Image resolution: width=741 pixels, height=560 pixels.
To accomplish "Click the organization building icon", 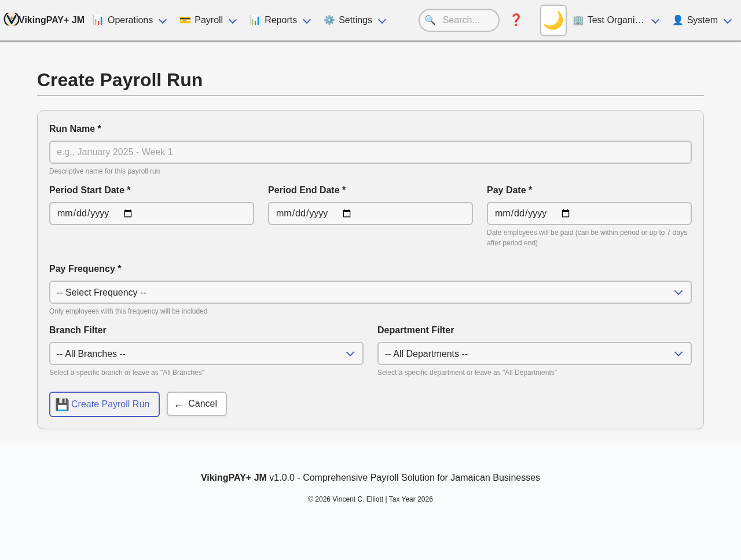I will tap(578, 20).
